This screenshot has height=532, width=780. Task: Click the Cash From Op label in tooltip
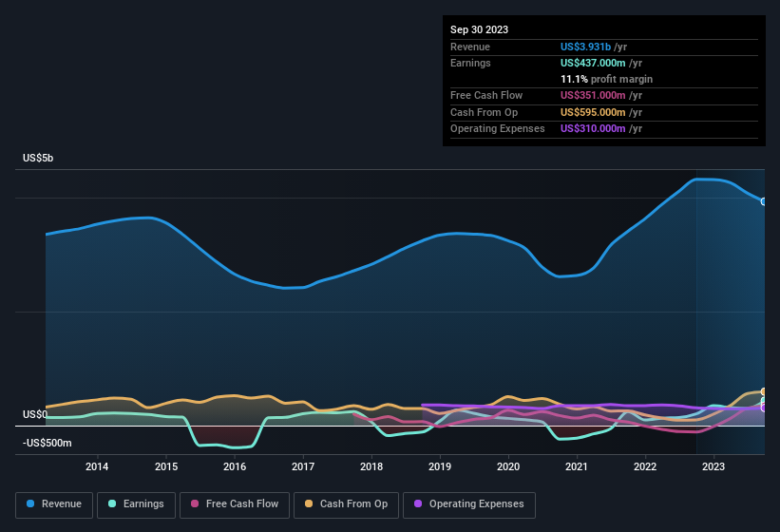484,112
